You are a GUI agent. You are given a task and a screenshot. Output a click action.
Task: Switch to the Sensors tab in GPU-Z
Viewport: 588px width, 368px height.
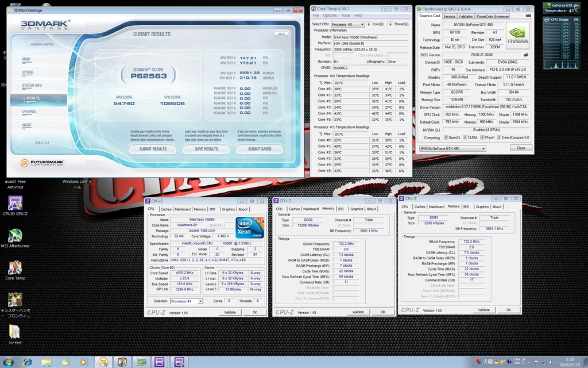tap(449, 16)
